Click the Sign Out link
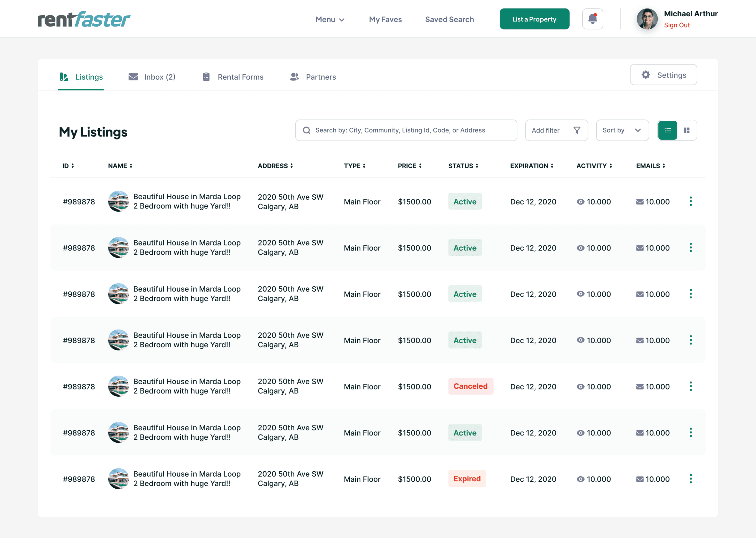 click(676, 25)
